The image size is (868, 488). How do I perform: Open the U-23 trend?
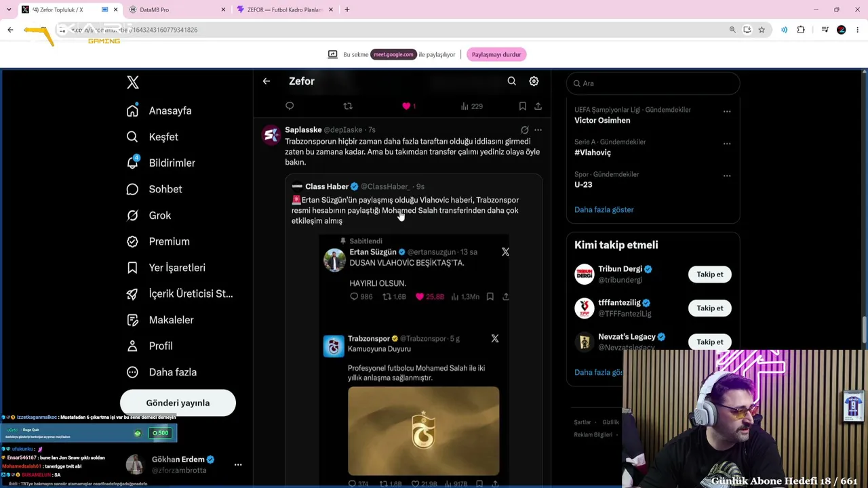coord(583,184)
